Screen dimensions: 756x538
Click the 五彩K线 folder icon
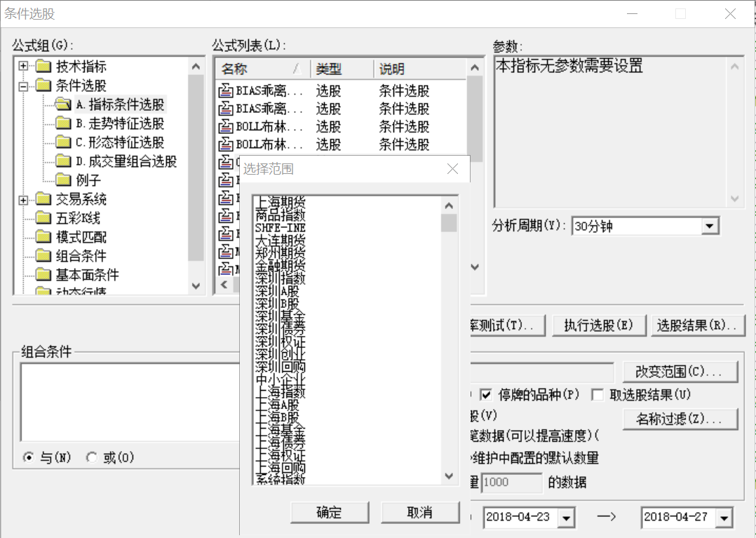[43, 217]
